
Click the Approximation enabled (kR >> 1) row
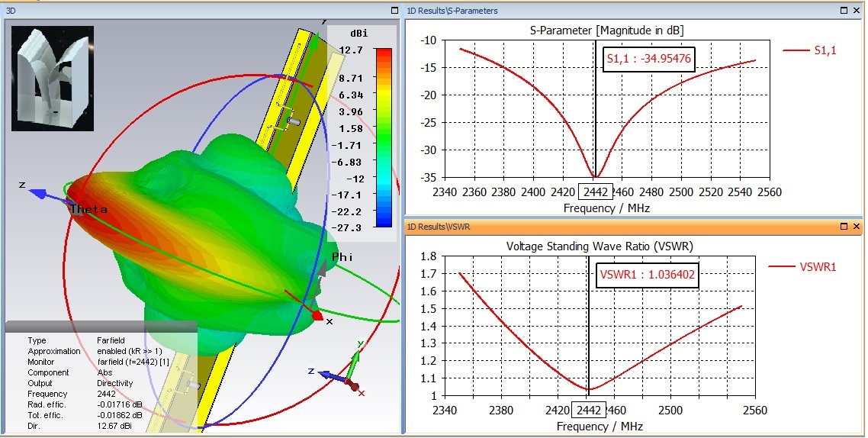(95, 351)
